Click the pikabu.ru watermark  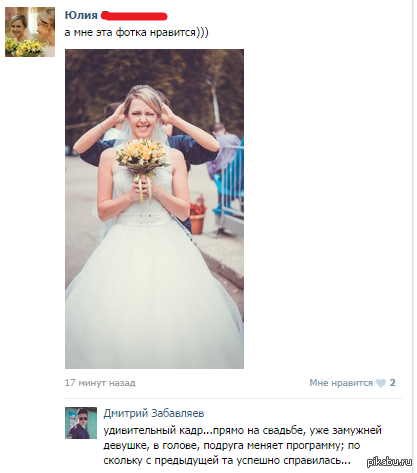pyautogui.click(x=389, y=462)
